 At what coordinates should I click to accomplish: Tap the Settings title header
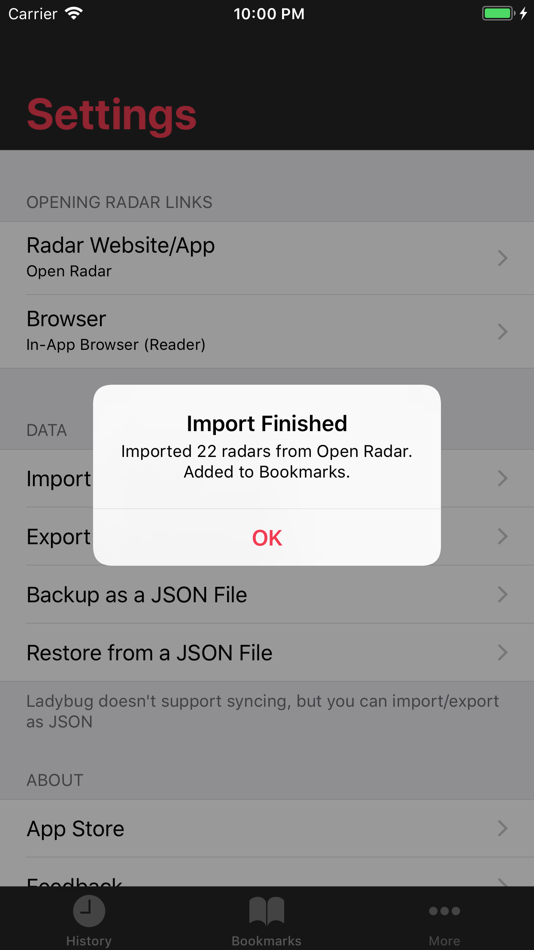pyautogui.click(x=112, y=115)
